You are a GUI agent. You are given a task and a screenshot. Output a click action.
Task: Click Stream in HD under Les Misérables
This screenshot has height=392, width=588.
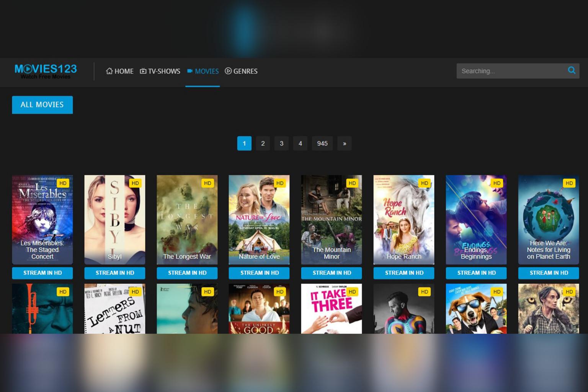(x=42, y=273)
